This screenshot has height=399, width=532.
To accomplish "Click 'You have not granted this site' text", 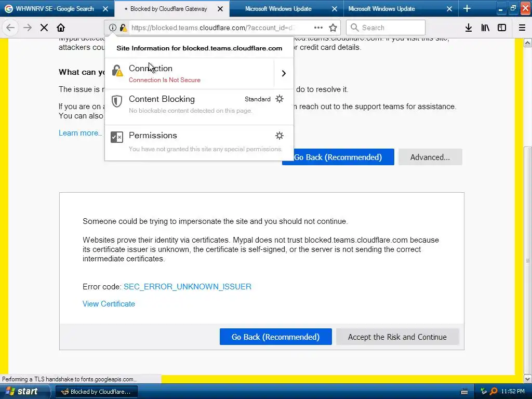I will click(x=205, y=149).
